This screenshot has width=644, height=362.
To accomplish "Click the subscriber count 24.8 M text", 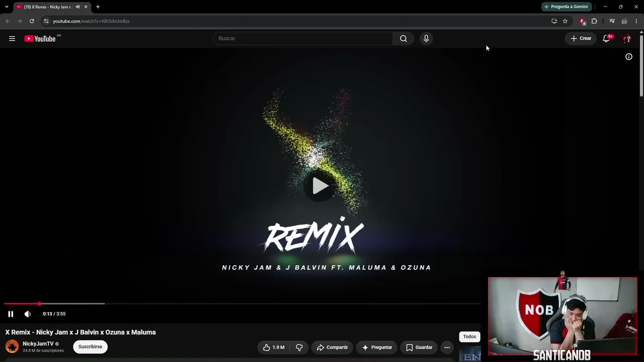I will tap(43, 350).
